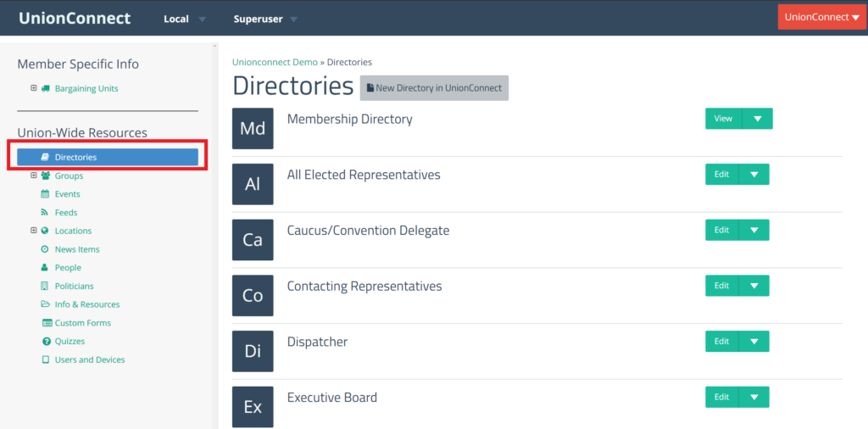Follow the Unionconnect Demo breadcrumb link
Screen dimensions: 868x429
pos(275,62)
